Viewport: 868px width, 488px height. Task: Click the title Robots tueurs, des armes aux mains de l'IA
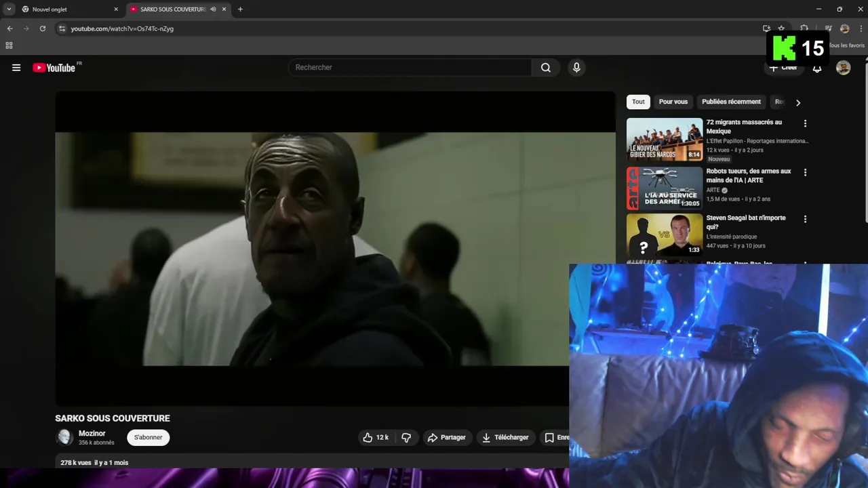[x=749, y=176]
